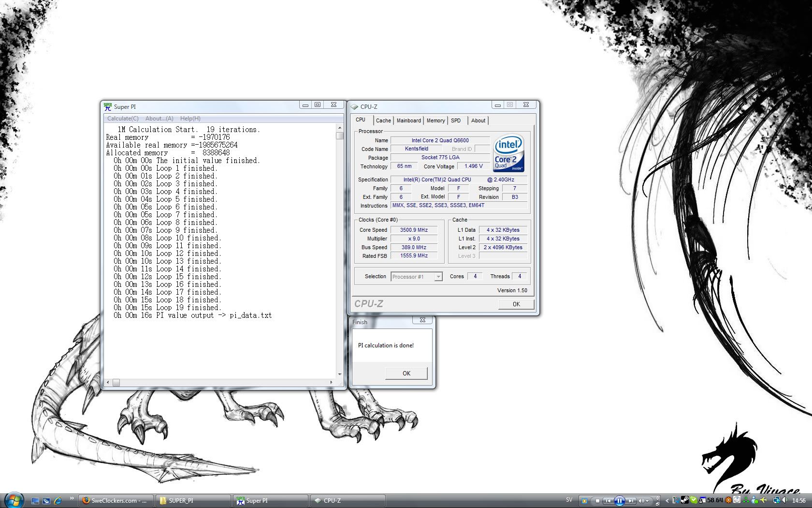Skip to previous track in Media Player toolbar
The height and width of the screenshot is (508, 812).
click(608, 501)
